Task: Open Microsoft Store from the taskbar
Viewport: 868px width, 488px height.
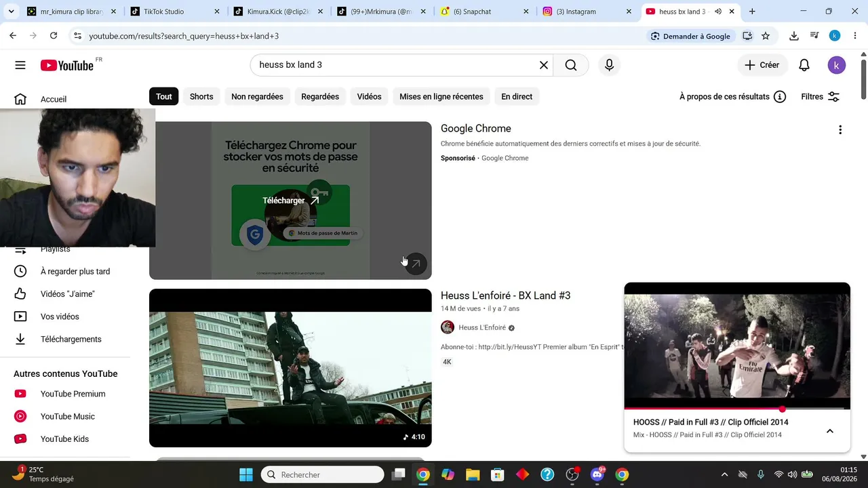Action: pyautogui.click(x=498, y=474)
